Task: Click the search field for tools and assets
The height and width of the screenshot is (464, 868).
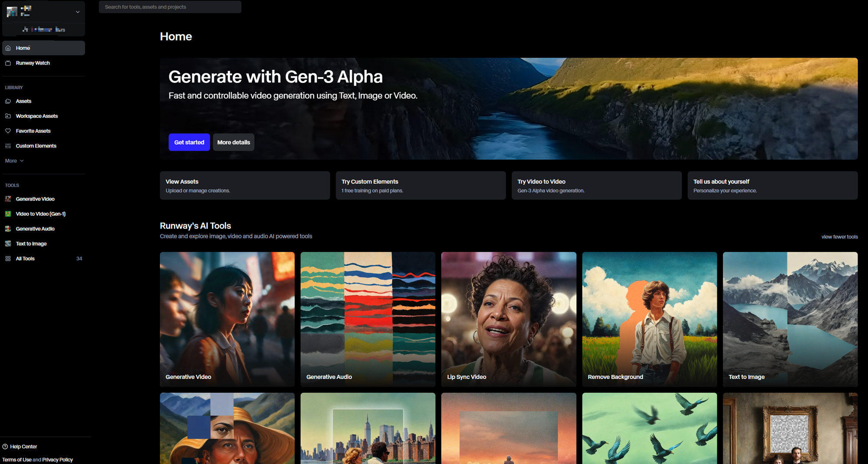Action: click(x=170, y=7)
